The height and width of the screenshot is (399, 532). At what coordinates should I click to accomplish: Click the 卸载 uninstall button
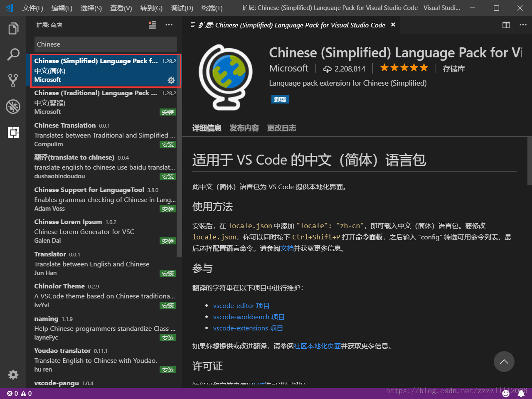tap(280, 99)
